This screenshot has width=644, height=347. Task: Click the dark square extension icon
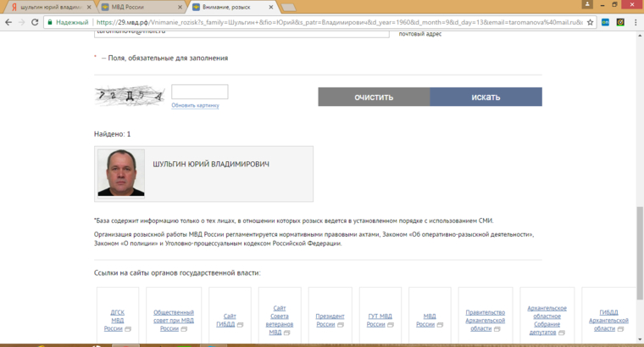(620, 22)
